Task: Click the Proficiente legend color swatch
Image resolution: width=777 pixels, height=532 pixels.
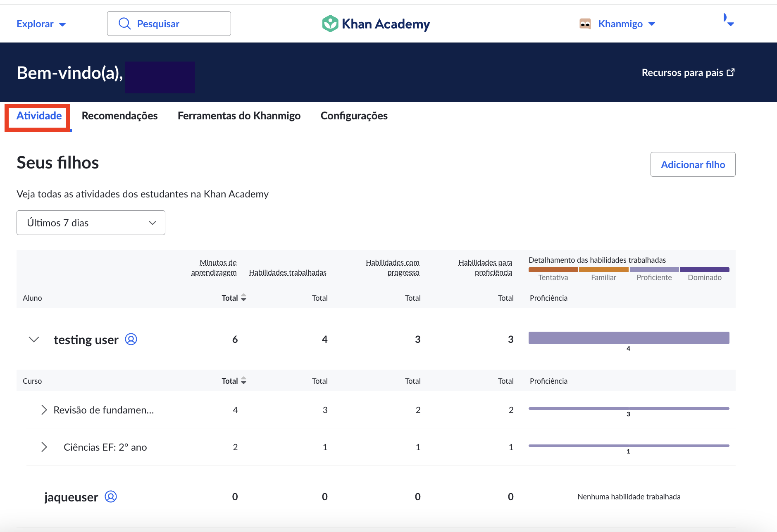Action: pyautogui.click(x=654, y=270)
